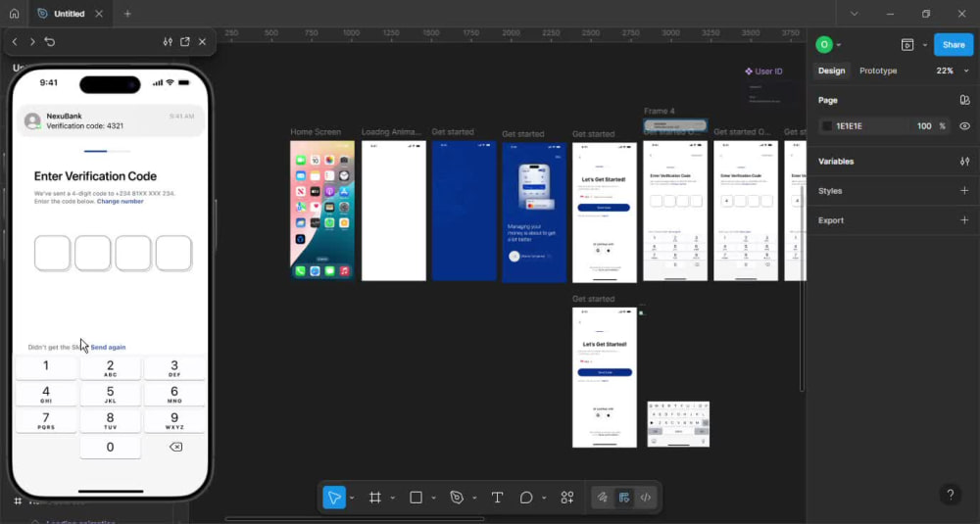The width and height of the screenshot is (980, 524).
Task: Select the Pen tool
Action: tap(457, 498)
